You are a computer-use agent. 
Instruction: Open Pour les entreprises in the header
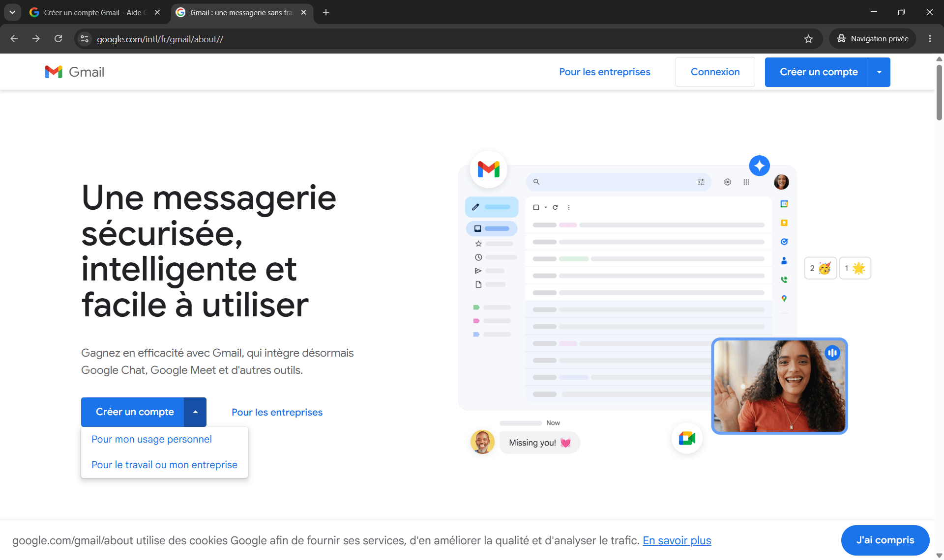pos(605,72)
